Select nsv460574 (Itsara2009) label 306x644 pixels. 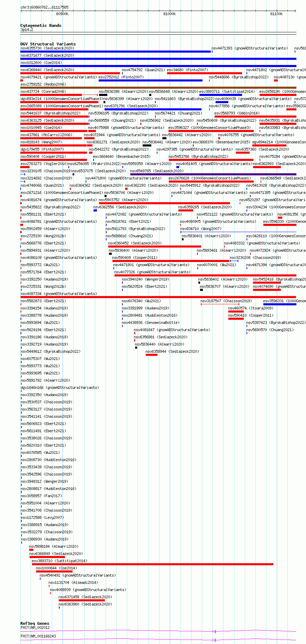(x=251, y=308)
